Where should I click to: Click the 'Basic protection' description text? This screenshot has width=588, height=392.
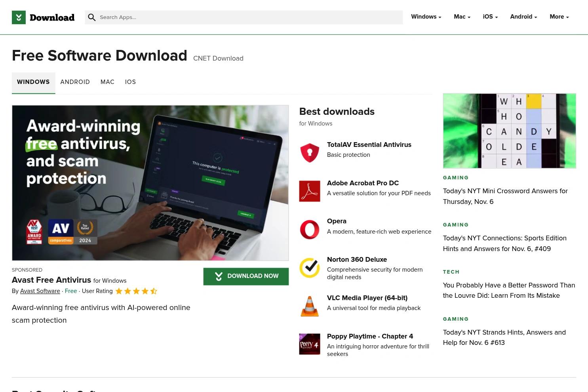pos(348,155)
